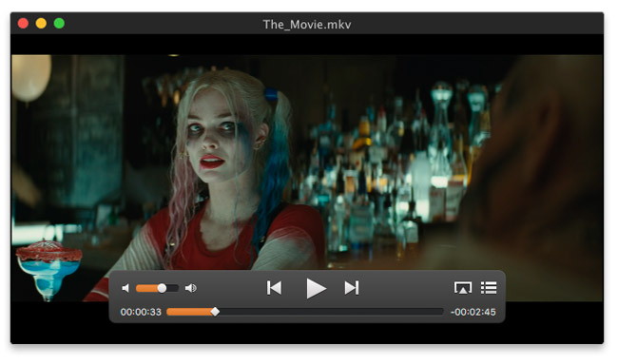Mute audio with the low-volume speaker icon
Screen dimensions: 618x364
pos(126,288)
